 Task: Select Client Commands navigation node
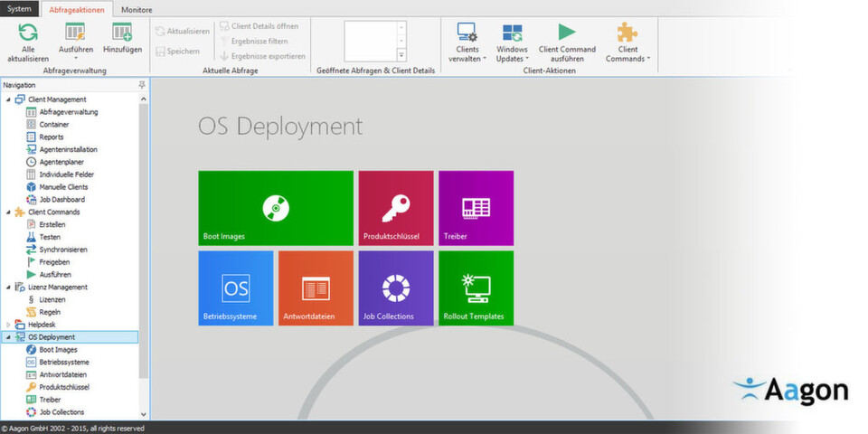[53, 212]
